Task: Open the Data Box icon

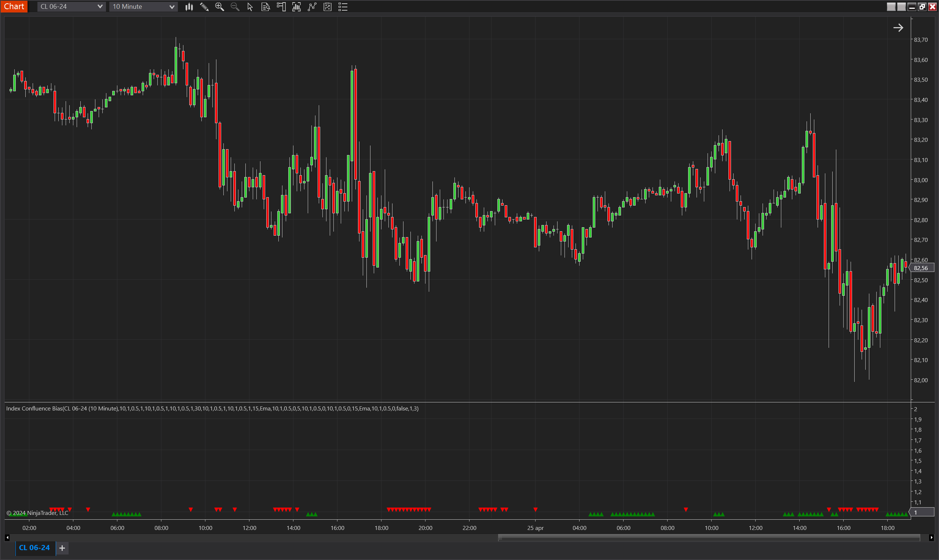Action: [266, 7]
